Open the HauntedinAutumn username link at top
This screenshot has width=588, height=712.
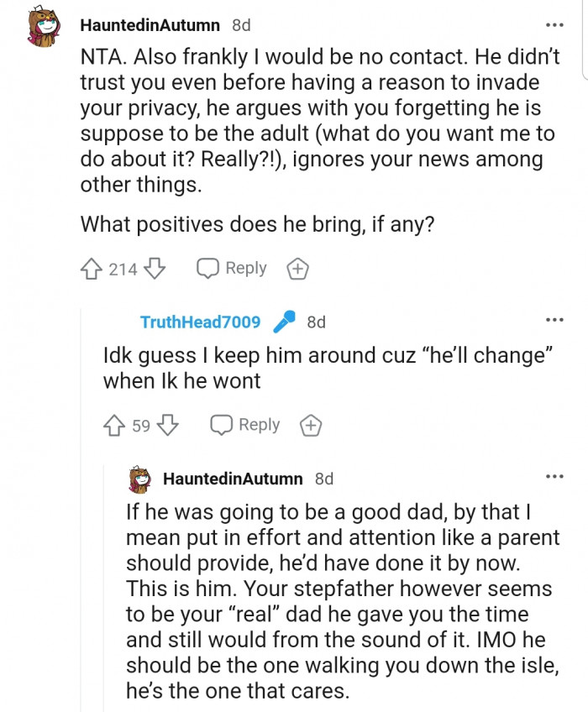150,25
